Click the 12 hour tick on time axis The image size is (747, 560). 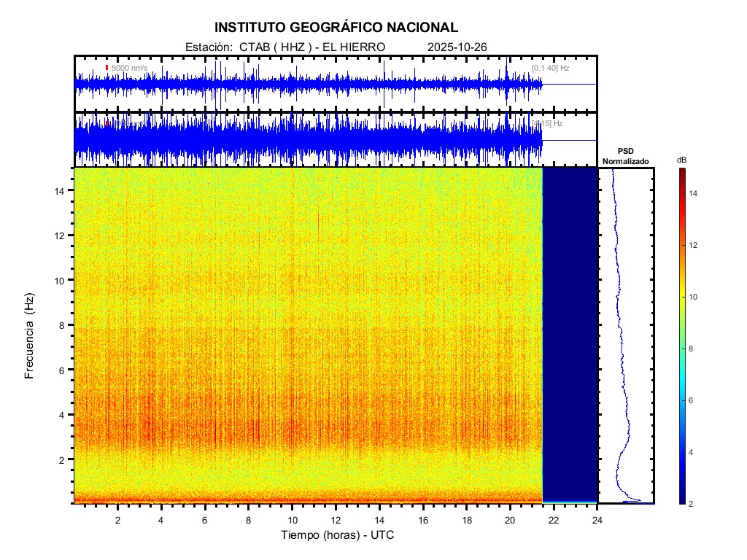coord(336,519)
